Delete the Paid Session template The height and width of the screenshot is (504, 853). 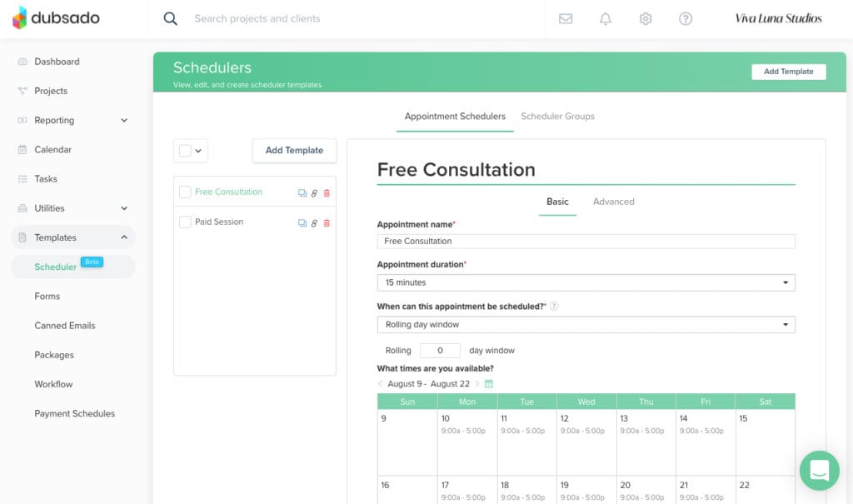(327, 222)
